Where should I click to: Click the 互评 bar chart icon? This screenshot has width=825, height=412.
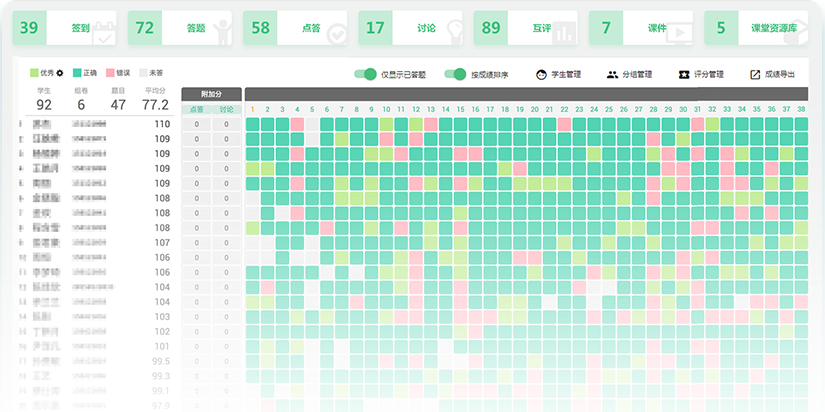pos(567,34)
